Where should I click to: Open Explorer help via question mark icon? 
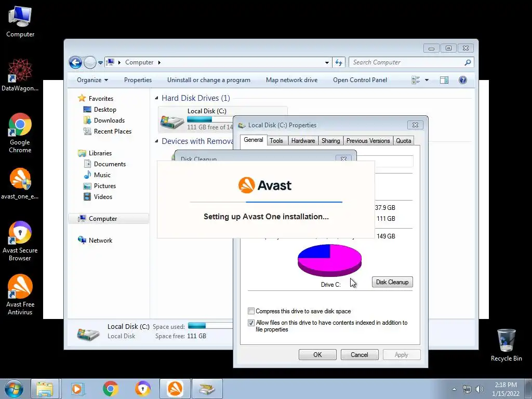click(x=463, y=80)
